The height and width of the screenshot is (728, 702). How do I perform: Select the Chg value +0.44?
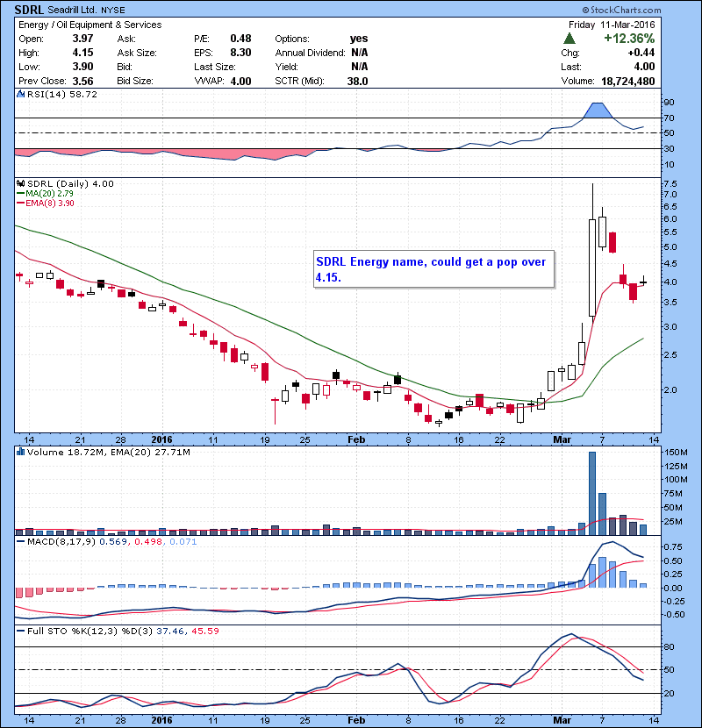point(641,53)
